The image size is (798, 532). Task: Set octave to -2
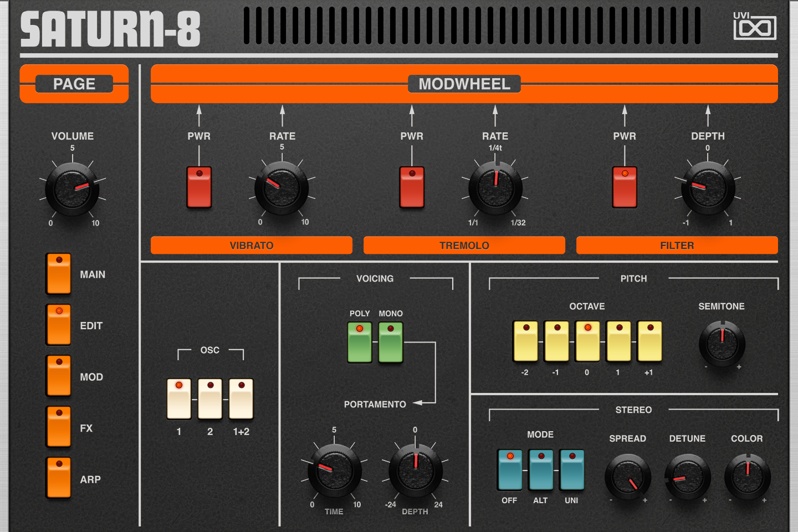(x=526, y=341)
